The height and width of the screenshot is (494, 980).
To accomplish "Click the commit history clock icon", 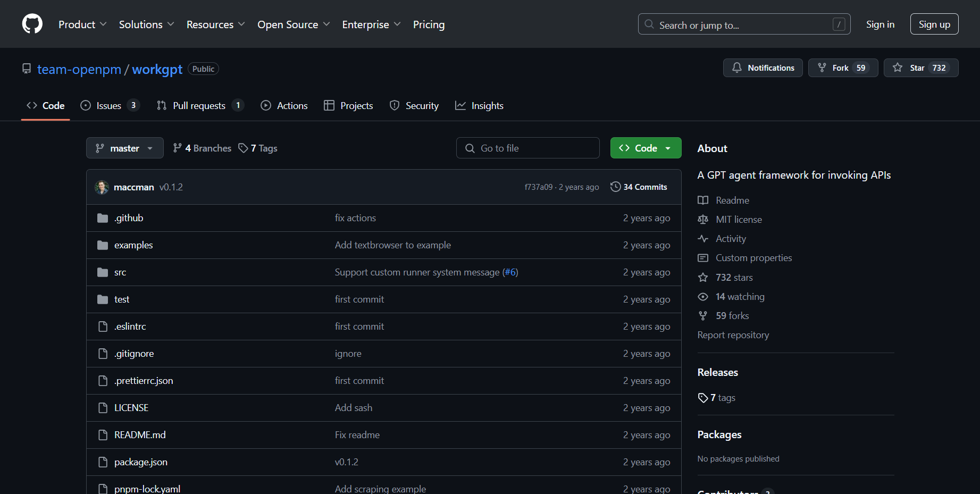I will [615, 187].
